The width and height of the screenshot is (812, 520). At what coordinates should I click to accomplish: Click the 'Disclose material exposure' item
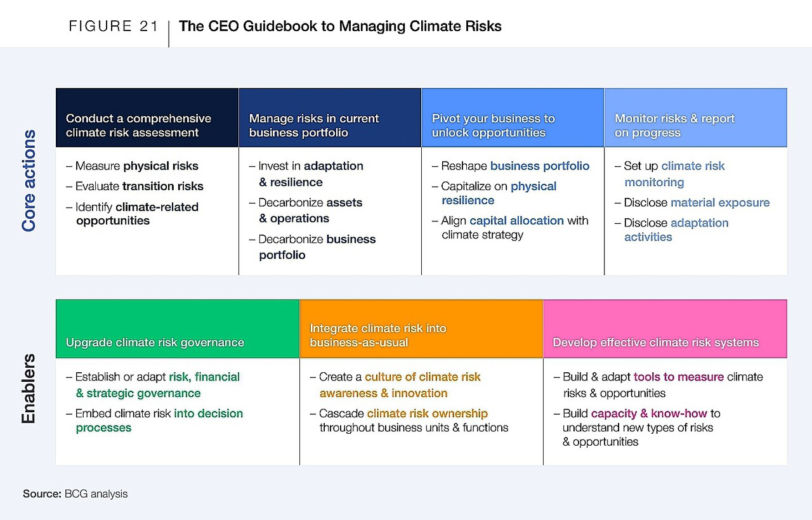coord(696,203)
